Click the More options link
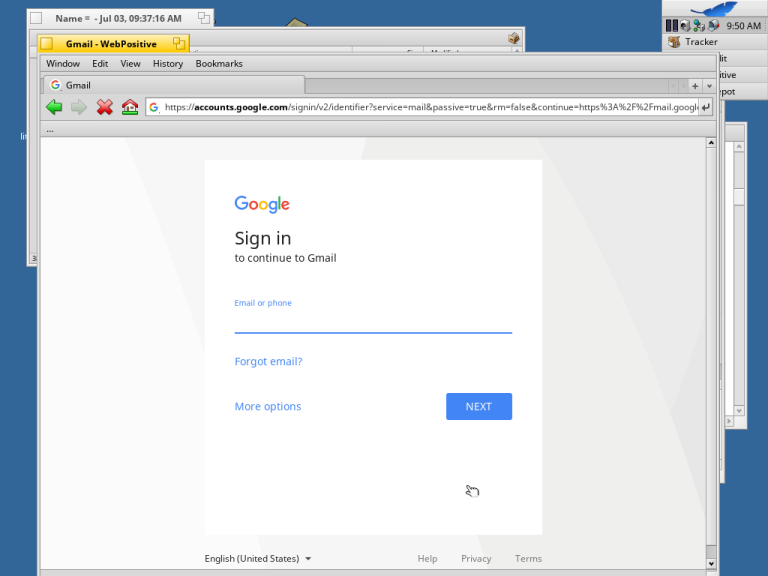This screenshot has height=576, width=768. pyautogui.click(x=267, y=406)
